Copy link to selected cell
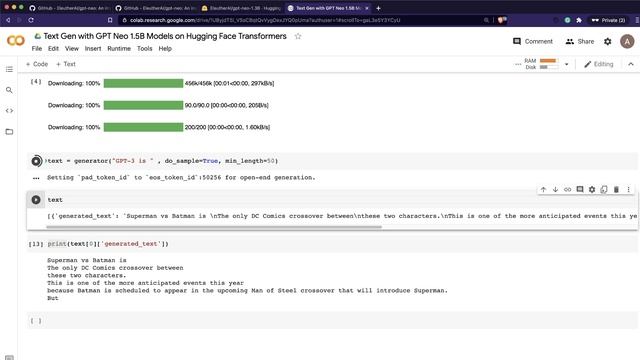The height and width of the screenshot is (360, 640). pyautogui.click(x=567, y=189)
